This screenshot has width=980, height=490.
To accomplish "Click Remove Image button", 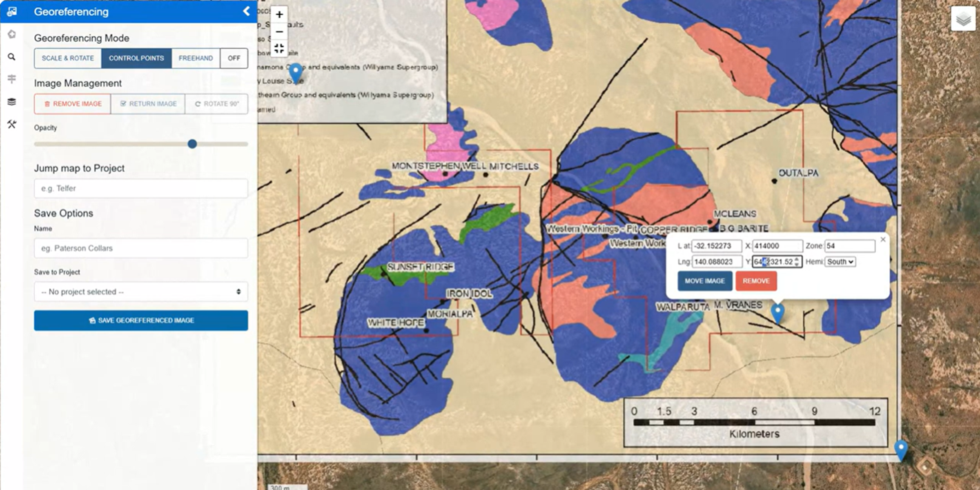I will pos(73,104).
